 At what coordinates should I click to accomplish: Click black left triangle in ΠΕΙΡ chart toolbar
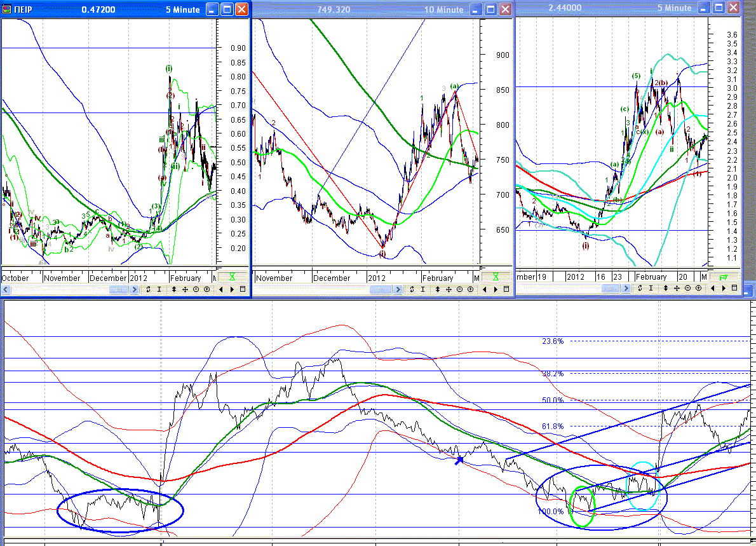(221, 289)
